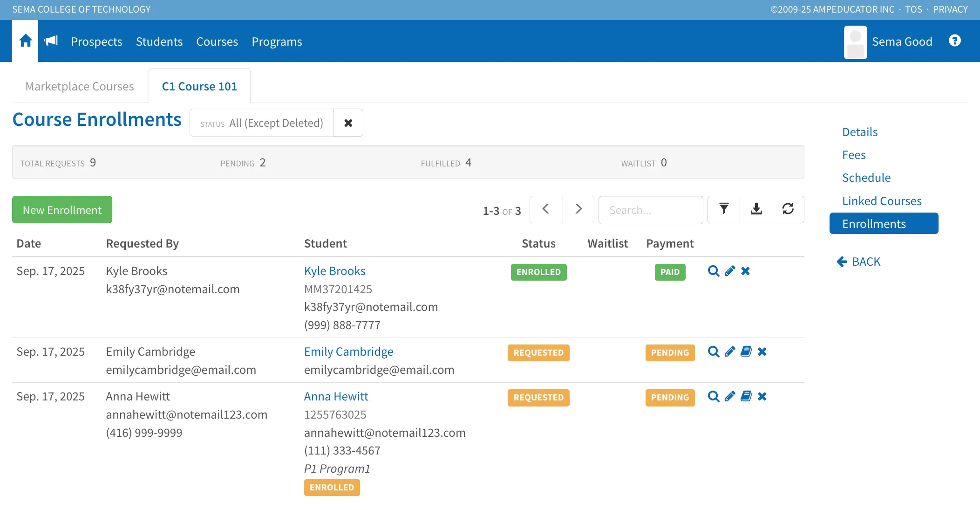
Task: Select the C1 Course 101 tab
Action: 199,86
